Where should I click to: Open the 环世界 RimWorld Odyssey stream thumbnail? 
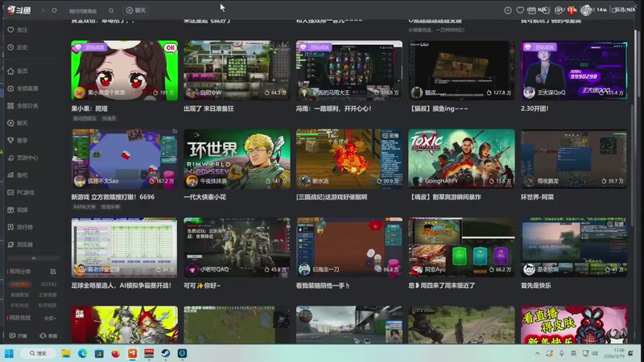click(x=237, y=158)
